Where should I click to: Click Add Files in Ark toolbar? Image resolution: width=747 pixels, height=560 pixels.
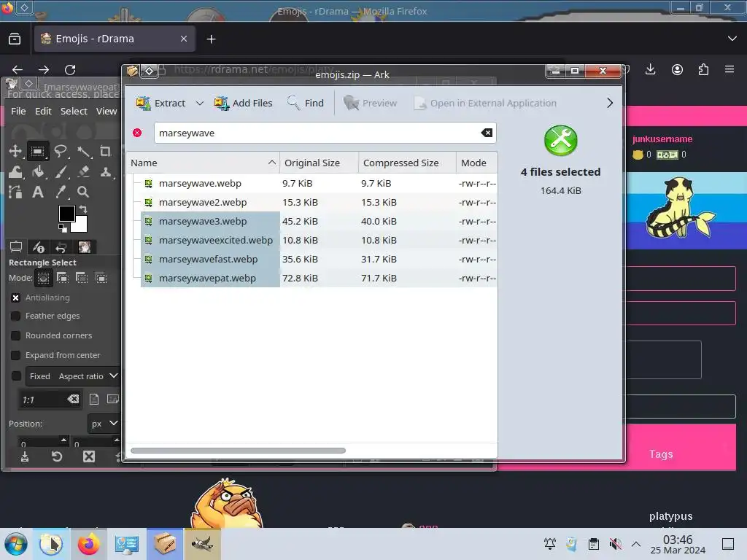(x=244, y=103)
